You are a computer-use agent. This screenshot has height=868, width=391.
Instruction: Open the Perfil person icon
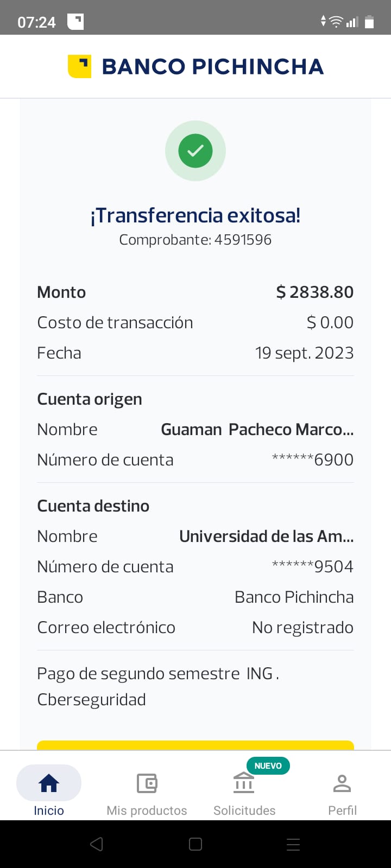[342, 783]
